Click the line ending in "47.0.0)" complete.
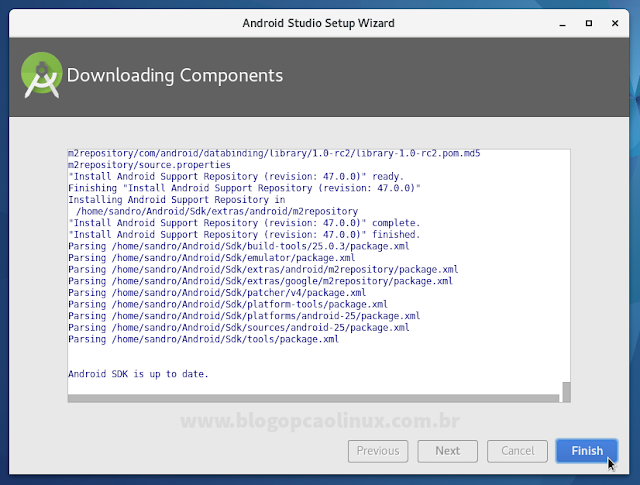The height and width of the screenshot is (485, 640). [x=244, y=223]
